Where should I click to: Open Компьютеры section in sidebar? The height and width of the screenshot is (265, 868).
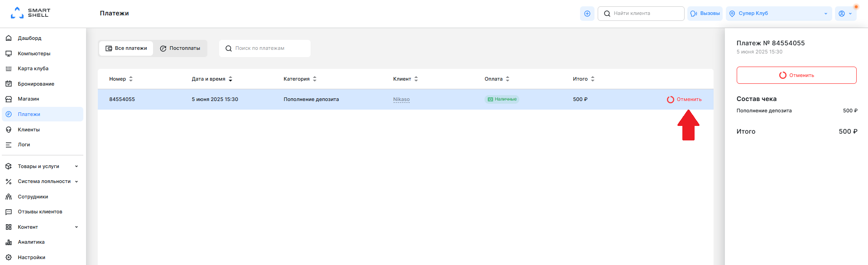34,53
